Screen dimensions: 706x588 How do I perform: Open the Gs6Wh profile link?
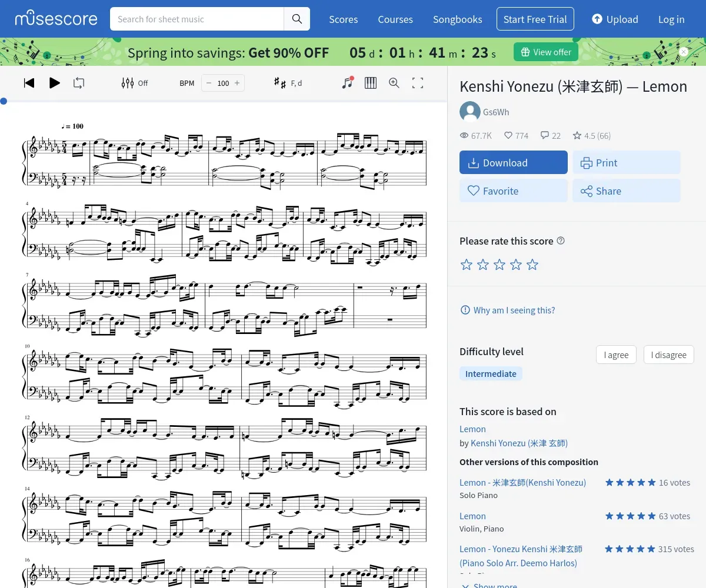point(496,112)
